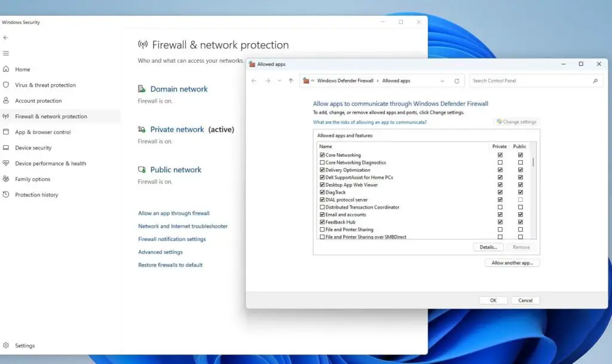The width and height of the screenshot is (612, 364).
Task: Collapse the sidebar with hamburger menu
Action: pos(7,53)
